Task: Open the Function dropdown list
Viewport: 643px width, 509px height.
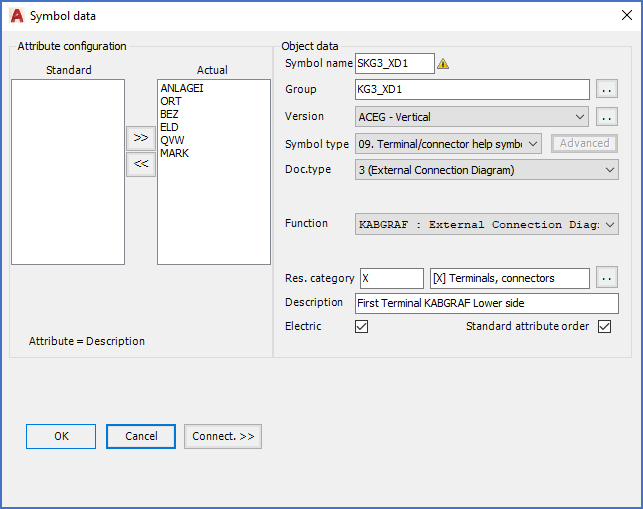Action: pyautogui.click(x=610, y=224)
